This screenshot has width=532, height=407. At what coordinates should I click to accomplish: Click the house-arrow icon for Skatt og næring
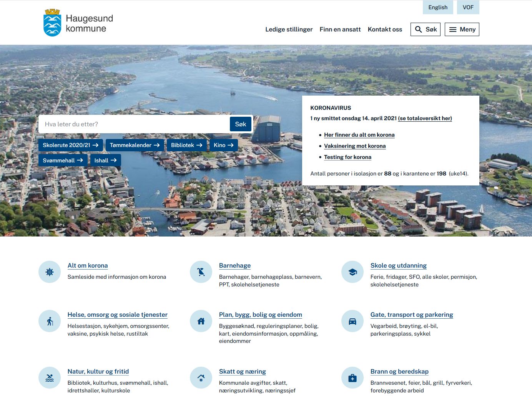[x=201, y=378]
